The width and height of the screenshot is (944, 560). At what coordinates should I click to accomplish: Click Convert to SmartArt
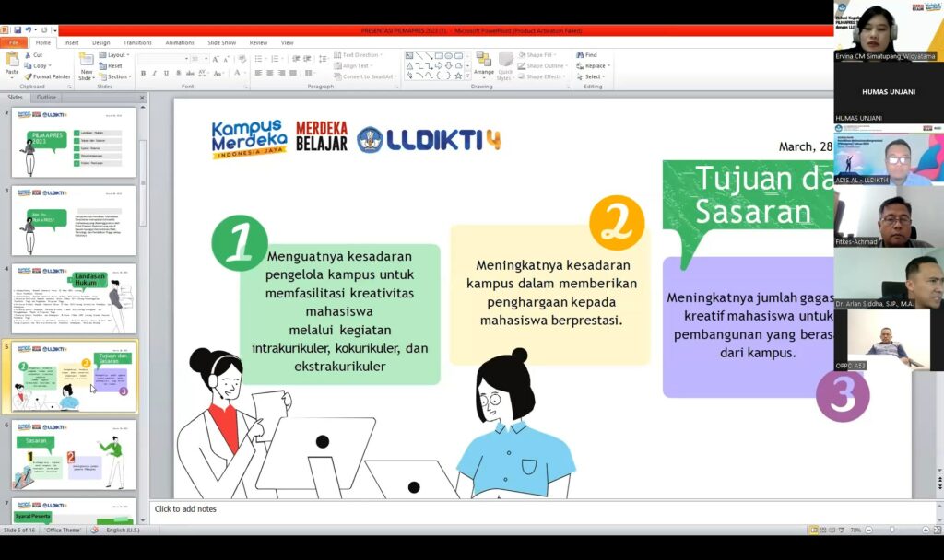pyautogui.click(x=364, y=76)
